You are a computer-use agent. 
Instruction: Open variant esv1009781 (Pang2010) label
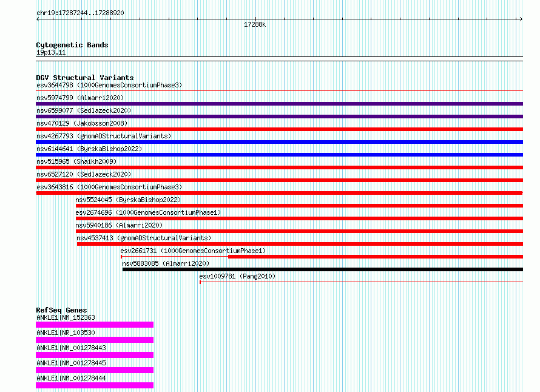coord(237,276)
